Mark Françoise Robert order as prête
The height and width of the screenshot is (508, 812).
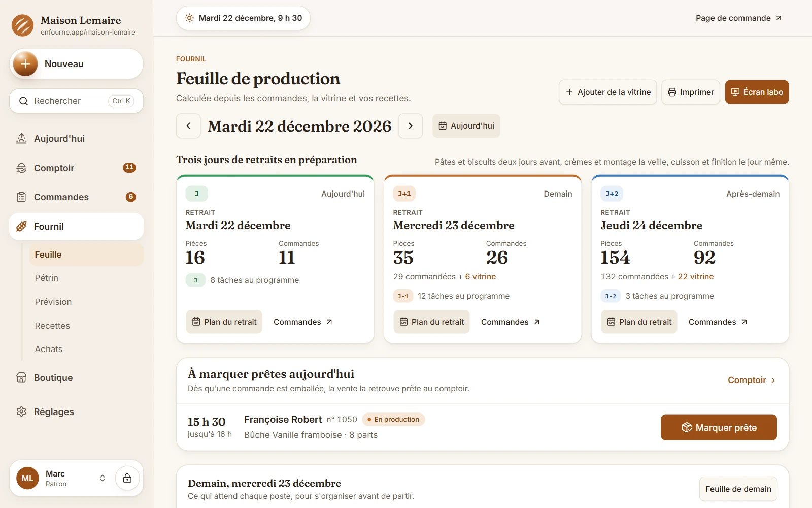point(719,427)
